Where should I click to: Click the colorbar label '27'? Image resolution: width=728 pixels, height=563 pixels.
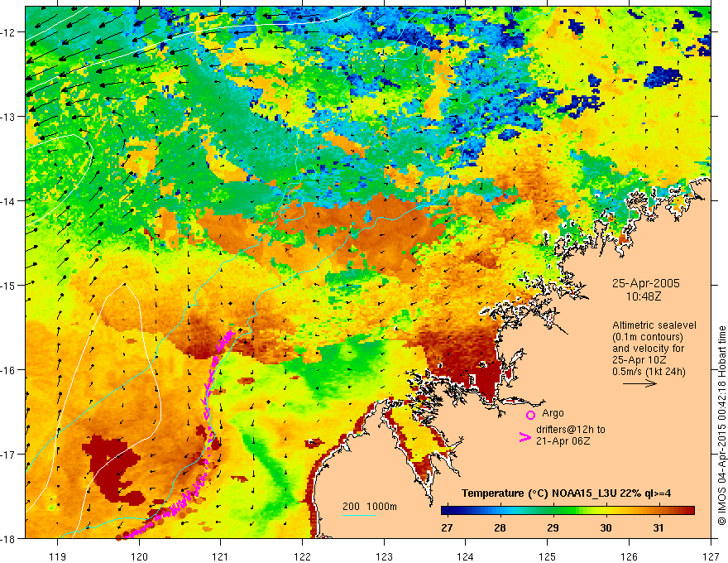(x=447, y=528)
